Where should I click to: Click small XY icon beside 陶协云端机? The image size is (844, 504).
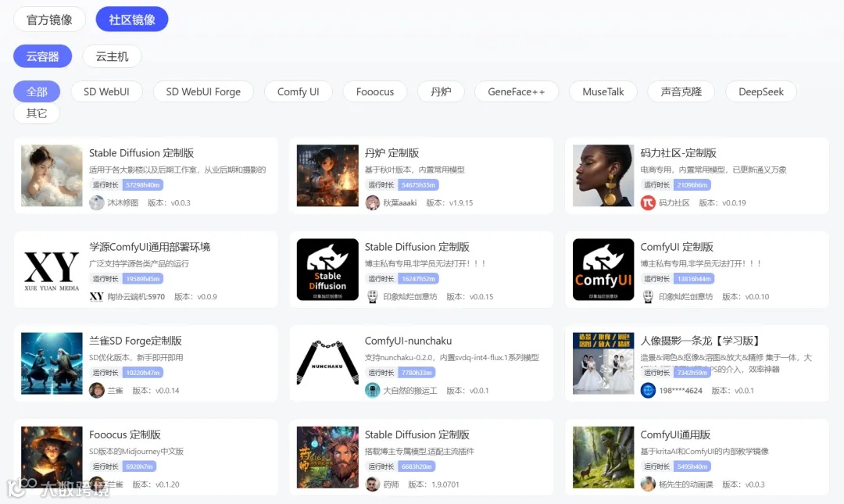pos(97,296)
